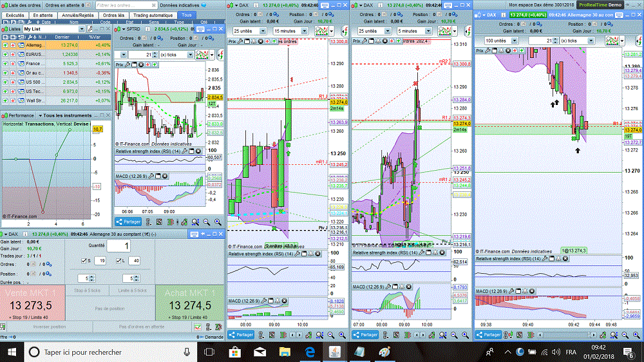Click Partager under the 5 minutes DAX chart

point(366,335)
